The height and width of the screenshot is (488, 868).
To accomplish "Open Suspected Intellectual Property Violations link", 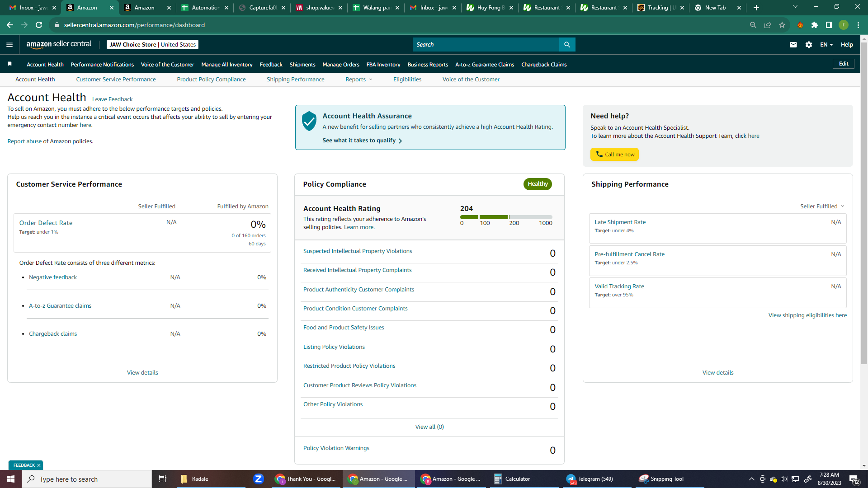I will [358, 251].
